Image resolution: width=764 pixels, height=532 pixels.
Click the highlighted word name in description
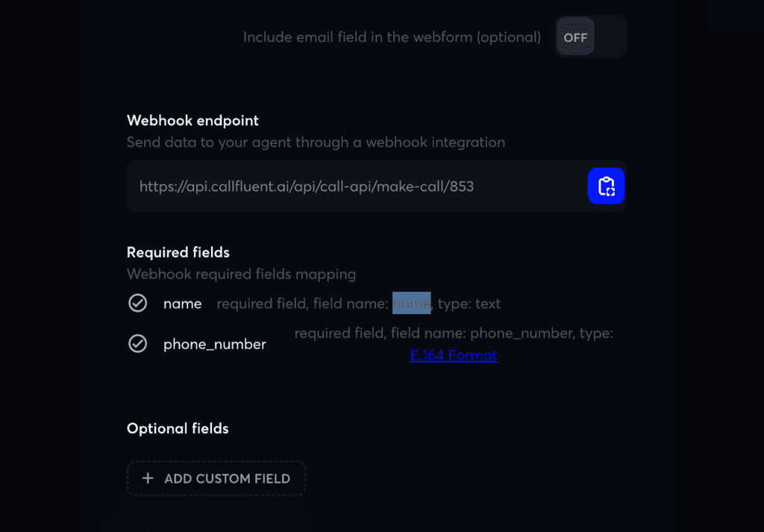click(412, 304)
